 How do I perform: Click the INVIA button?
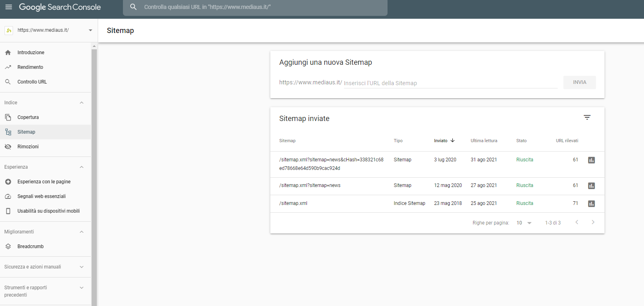click(579, 82)
